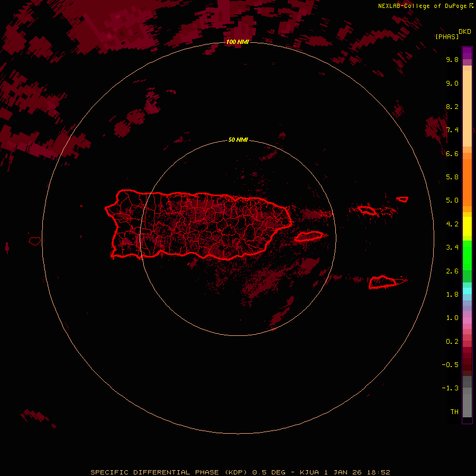Click the Specific Differential Phase caption at the bottom
Screen dimensions: 476x476
point(240,472)
